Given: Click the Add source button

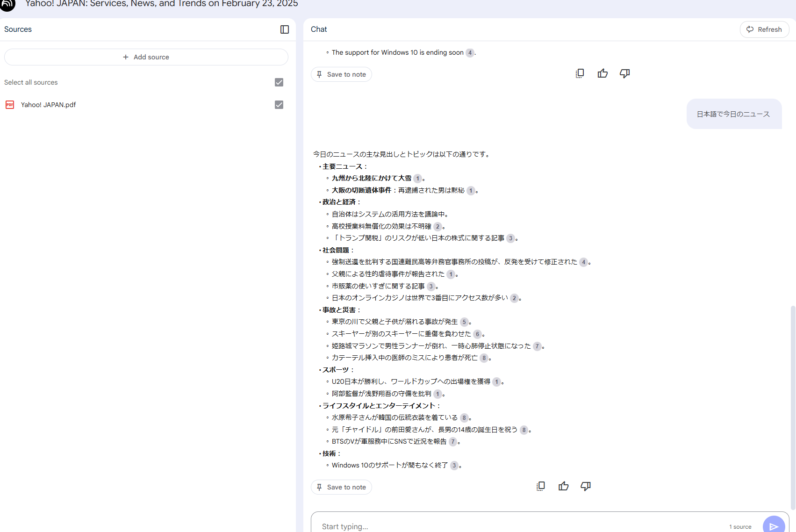Looking at the screenshot, I should pyautogui.click(x=146, y=57).
